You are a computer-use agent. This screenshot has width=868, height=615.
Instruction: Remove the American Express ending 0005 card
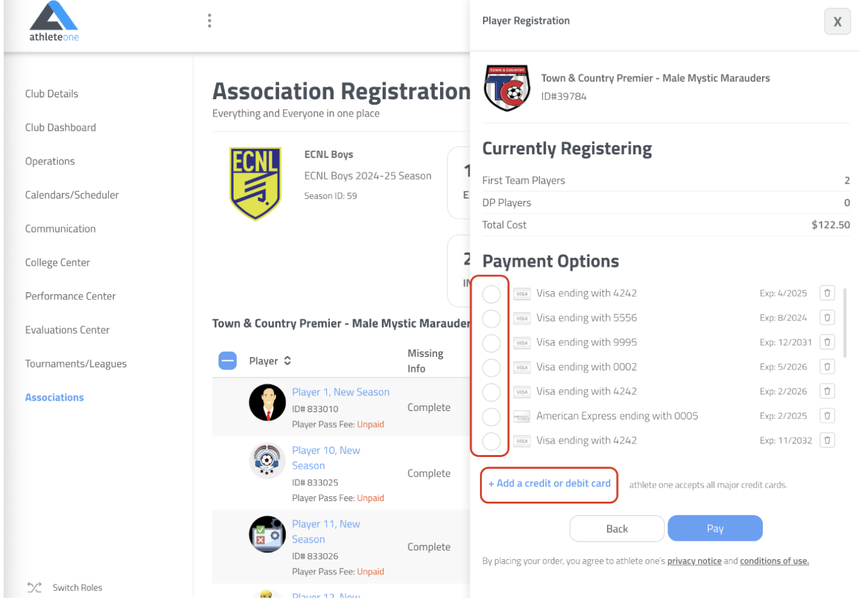click(827, 416)
